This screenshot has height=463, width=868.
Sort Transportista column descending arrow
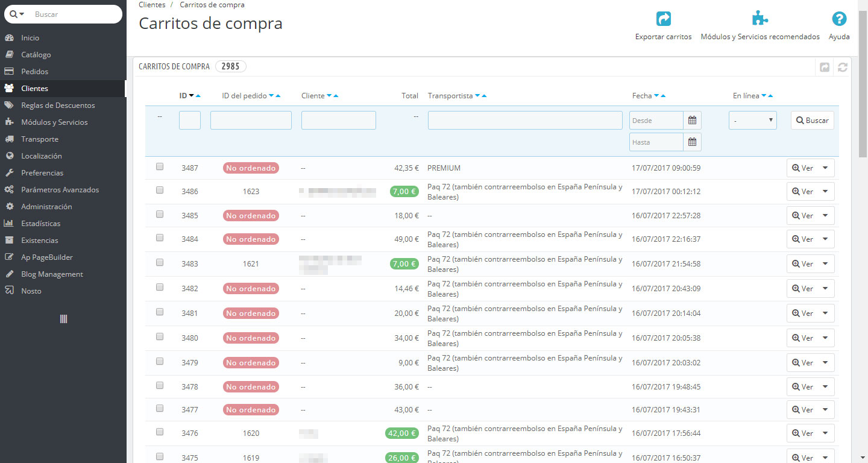pyautogui.click(x=477, y=96)
